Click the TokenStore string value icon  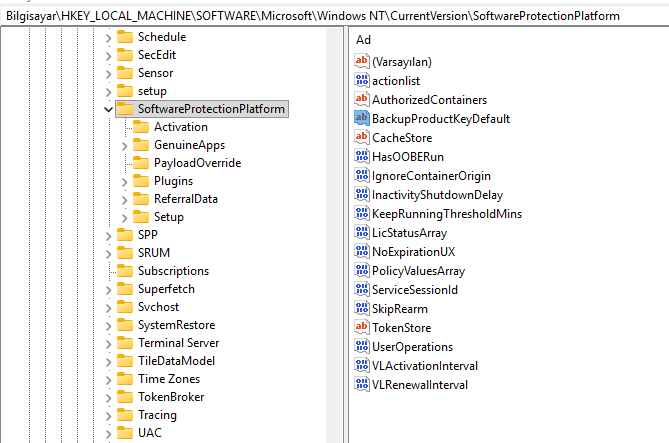(362, 327)
